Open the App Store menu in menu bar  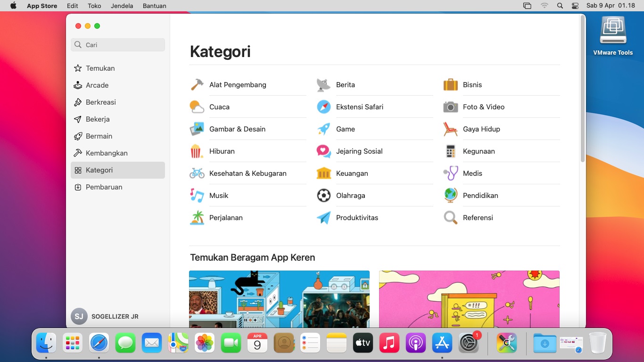pos(42,6)
